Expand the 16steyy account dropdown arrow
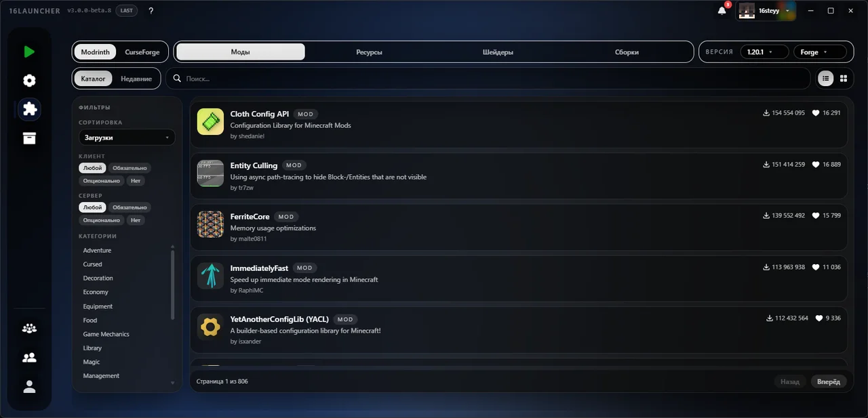868x418 pixels. click(x=787, y=11)
